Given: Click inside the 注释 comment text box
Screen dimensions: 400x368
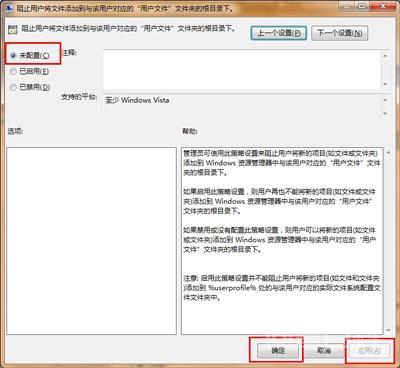Looking at the screenshot, I should click(242, 69).
